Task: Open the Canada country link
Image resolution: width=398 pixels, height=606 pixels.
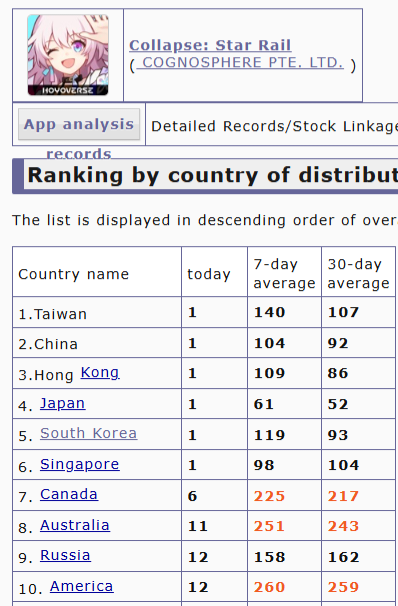Action: (x=69, y=494)
